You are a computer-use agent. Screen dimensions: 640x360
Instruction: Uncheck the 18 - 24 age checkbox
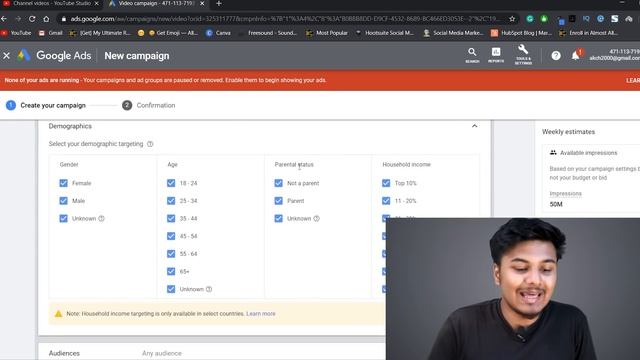(171, 183)
